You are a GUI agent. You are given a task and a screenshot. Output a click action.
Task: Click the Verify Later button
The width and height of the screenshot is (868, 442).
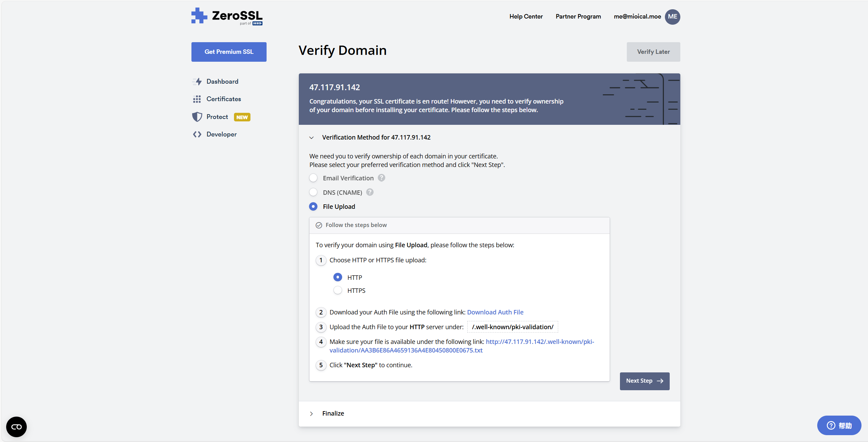point(653,52)
